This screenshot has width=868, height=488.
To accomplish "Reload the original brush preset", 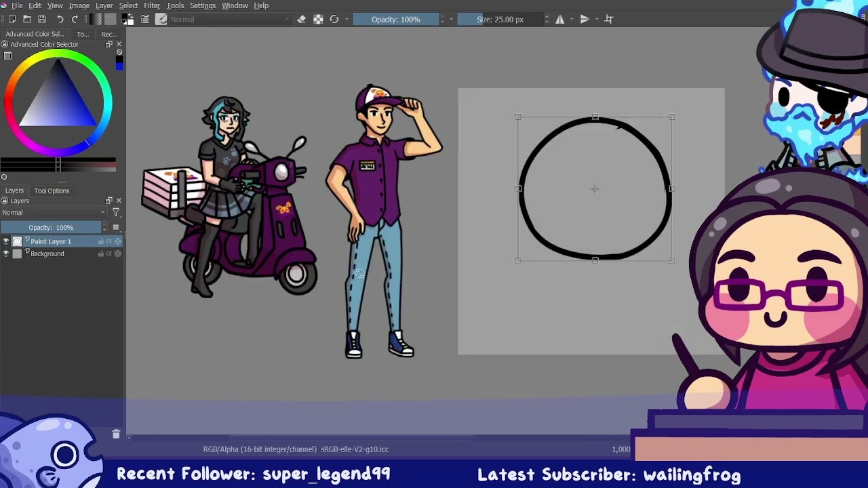I will click(x=334, y=20).
